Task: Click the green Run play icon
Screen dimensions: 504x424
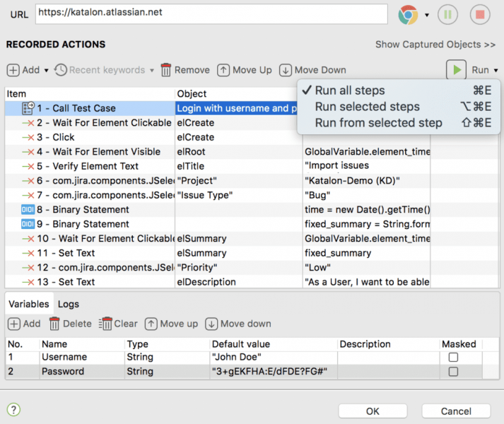Action: click(x=457, y=70)
